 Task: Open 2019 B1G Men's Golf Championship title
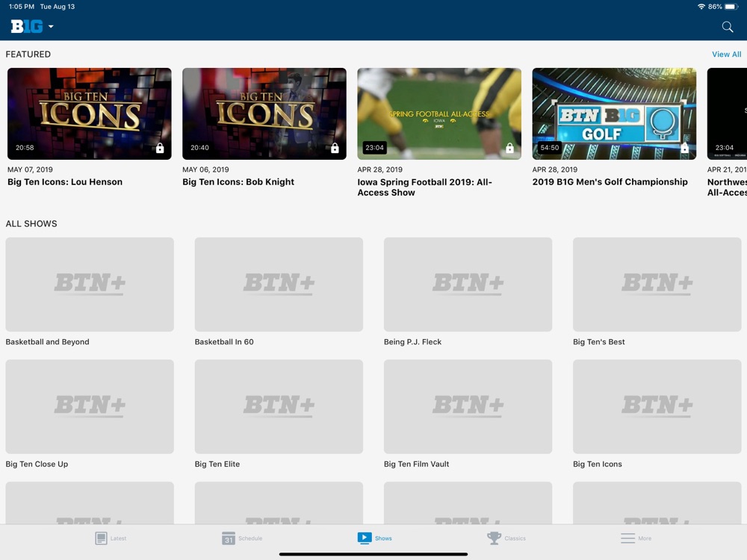pyautogui.click(x=610, y=182)
